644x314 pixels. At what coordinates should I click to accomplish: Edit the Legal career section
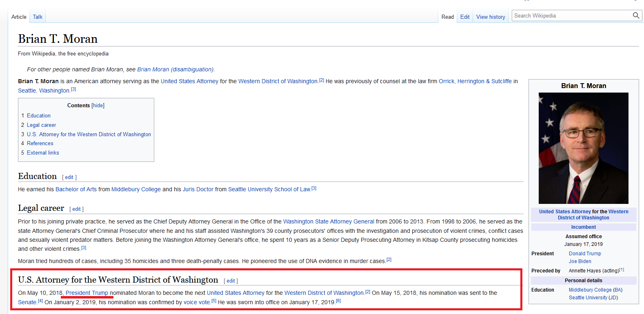(x=76, y=209)
